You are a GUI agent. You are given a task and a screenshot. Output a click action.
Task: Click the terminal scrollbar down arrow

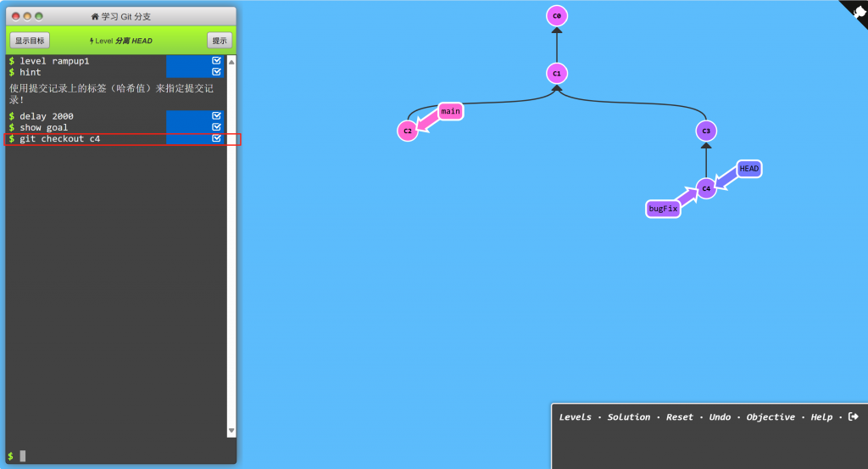(x=231, y=431)
